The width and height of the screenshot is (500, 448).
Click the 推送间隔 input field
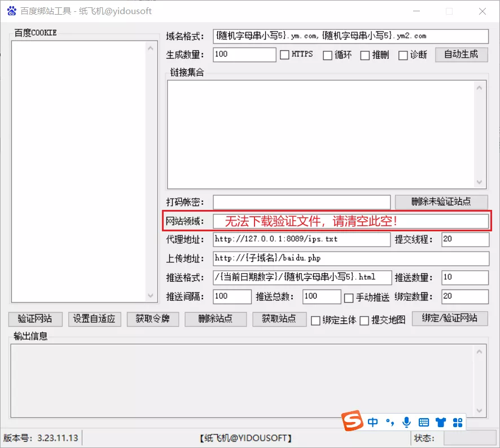pos(232,297)
